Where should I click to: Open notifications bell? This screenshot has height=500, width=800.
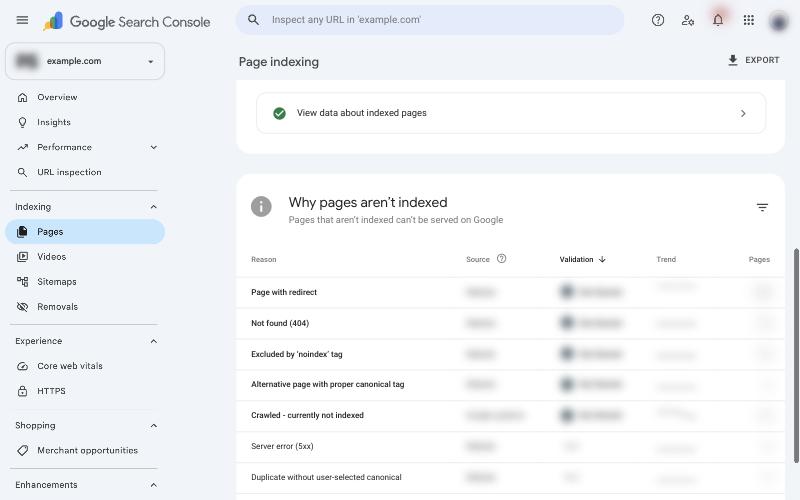click(718, 20)
